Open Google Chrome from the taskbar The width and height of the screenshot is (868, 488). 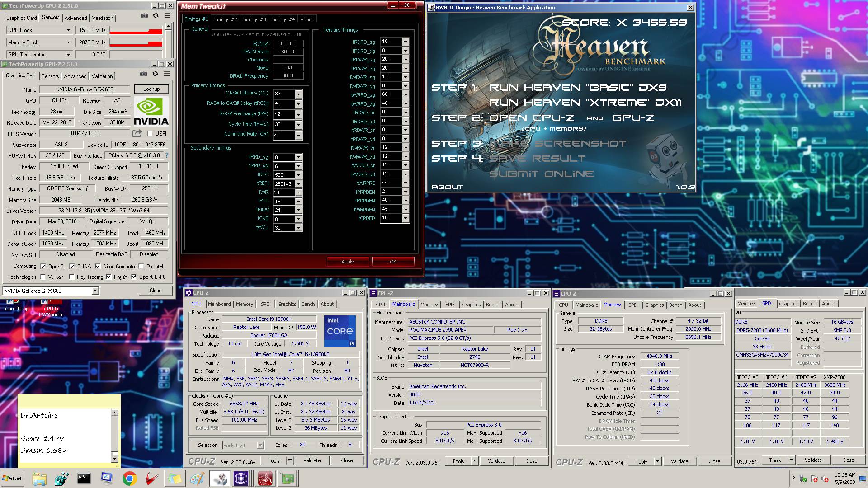129,479
